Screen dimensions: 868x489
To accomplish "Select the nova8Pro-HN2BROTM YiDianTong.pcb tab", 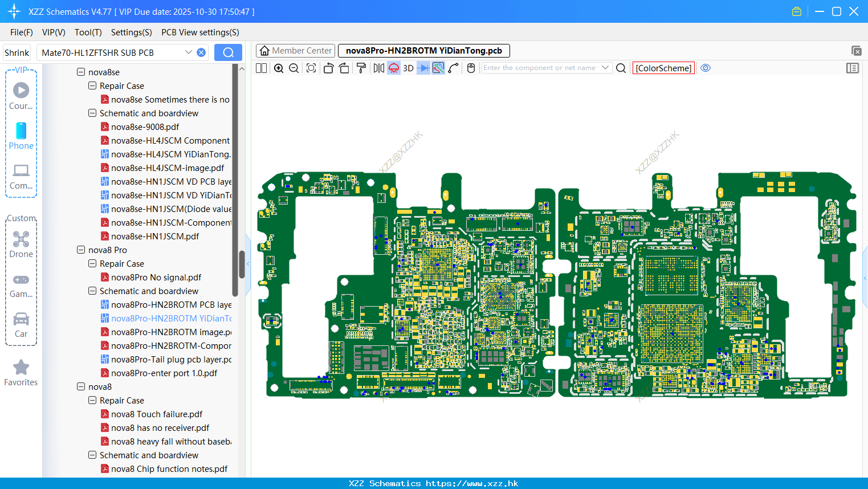I will 423,51.
